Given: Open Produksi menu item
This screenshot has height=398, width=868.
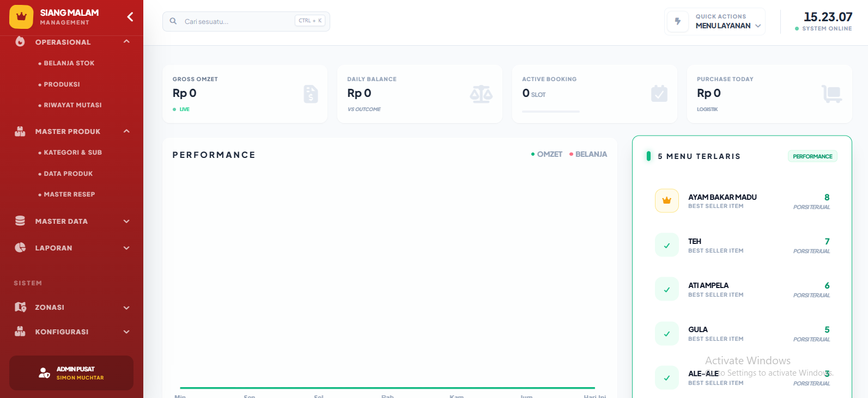Looking at the screenshot, I should point(59,84).
